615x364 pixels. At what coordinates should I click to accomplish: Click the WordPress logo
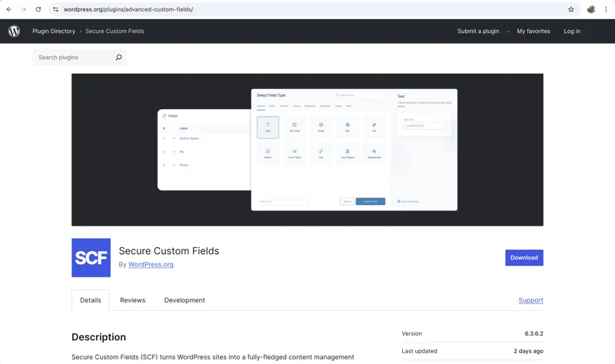point(14,31)
